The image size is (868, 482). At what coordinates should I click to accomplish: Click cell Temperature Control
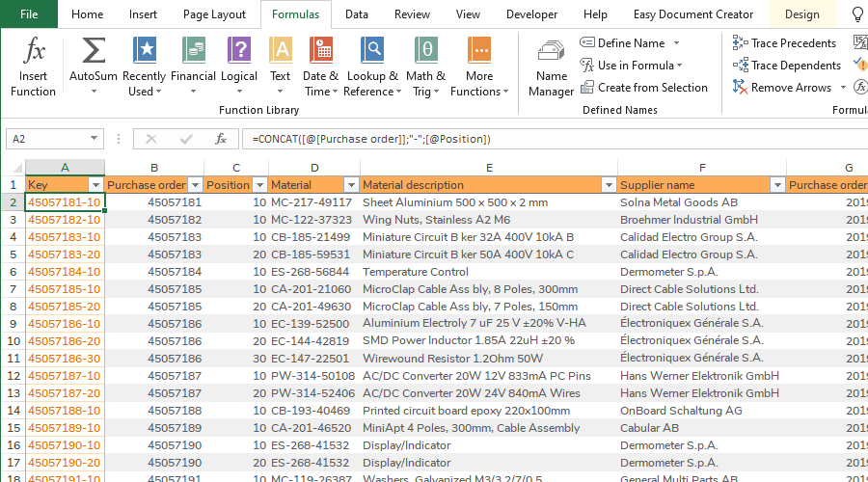pos(489,272)
